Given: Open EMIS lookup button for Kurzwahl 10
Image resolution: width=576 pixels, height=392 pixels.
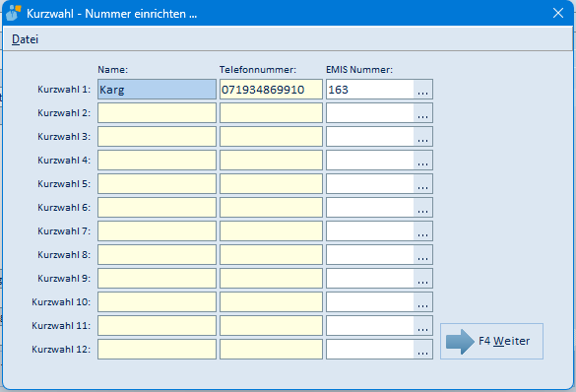Looking at the screenshot, I should 422,301.
